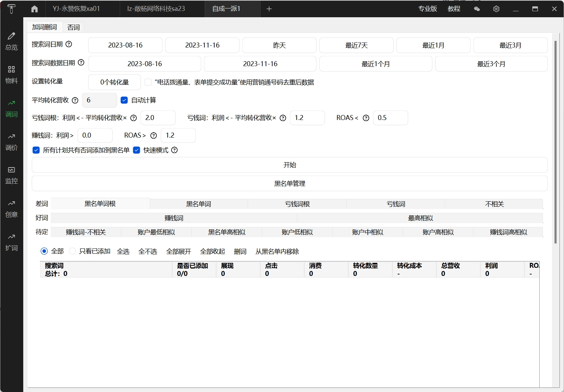
Task: Open the 最高相似 category tab
Action: (420, 218)
